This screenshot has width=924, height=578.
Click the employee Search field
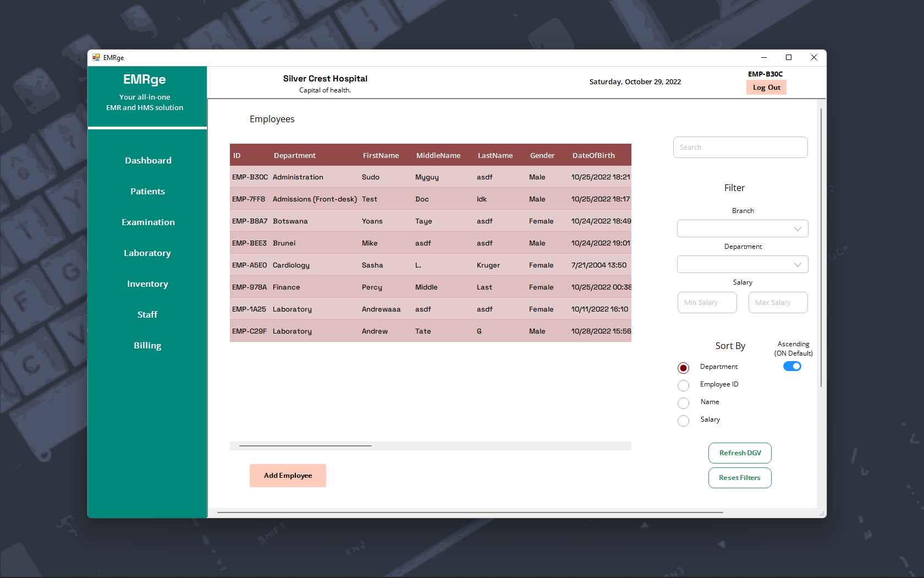coord(740,147)
